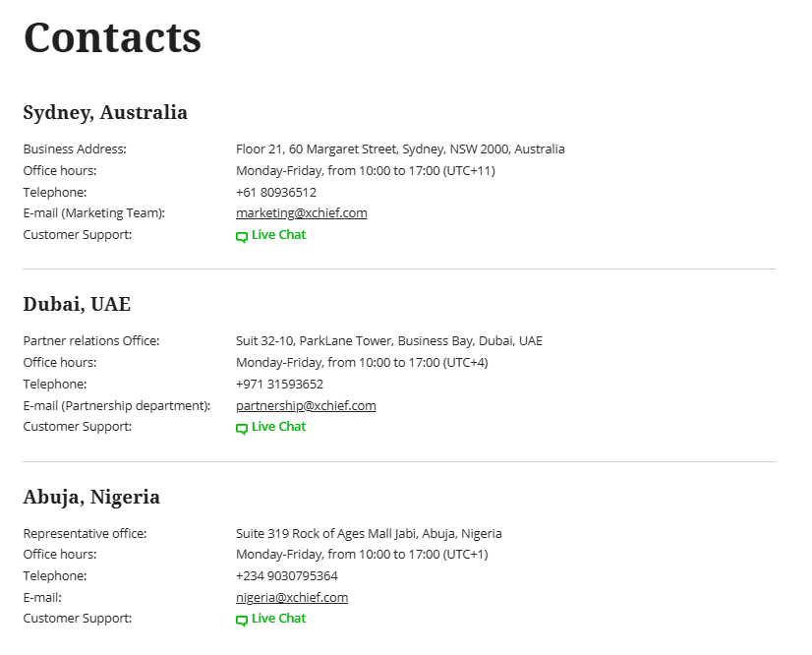Click the Sydney phone number +61 80936512
This screenshot has height=655, width=812.
pos(276,193)
